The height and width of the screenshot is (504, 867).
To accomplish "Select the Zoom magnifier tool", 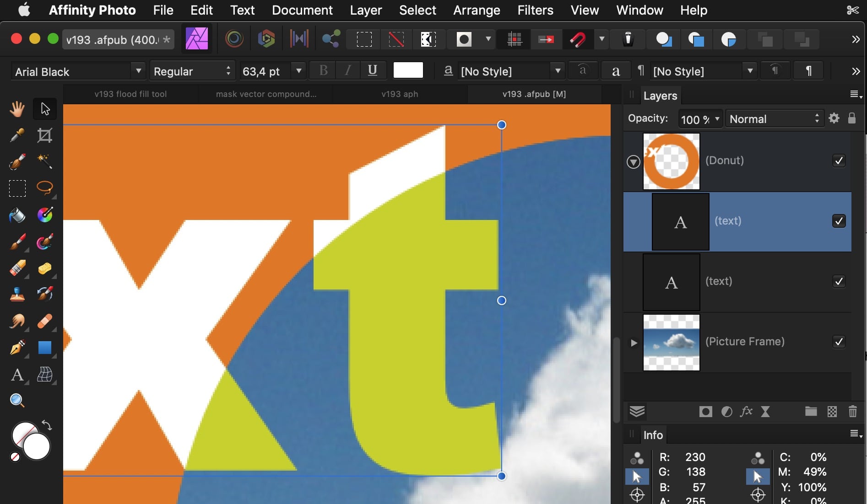I will (17, 401).
